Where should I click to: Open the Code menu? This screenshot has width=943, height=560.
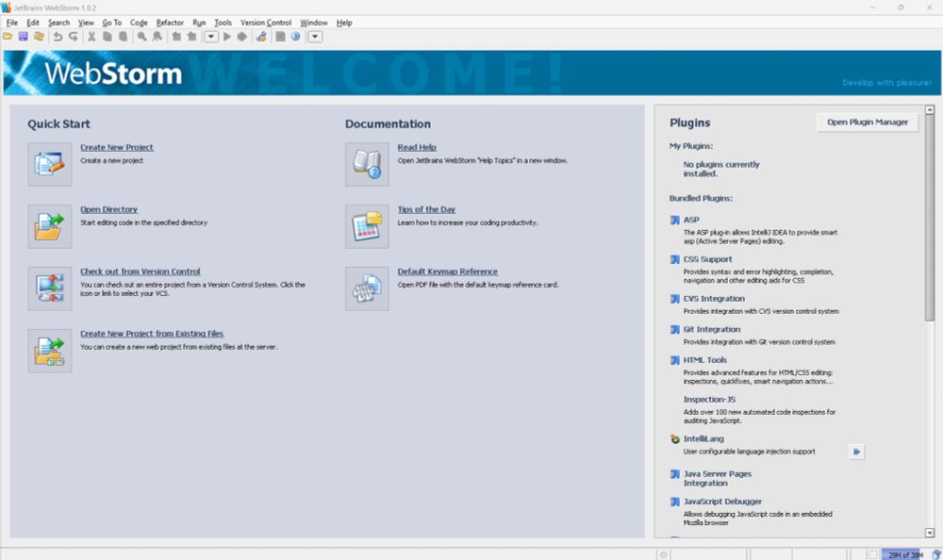(139, 23)
